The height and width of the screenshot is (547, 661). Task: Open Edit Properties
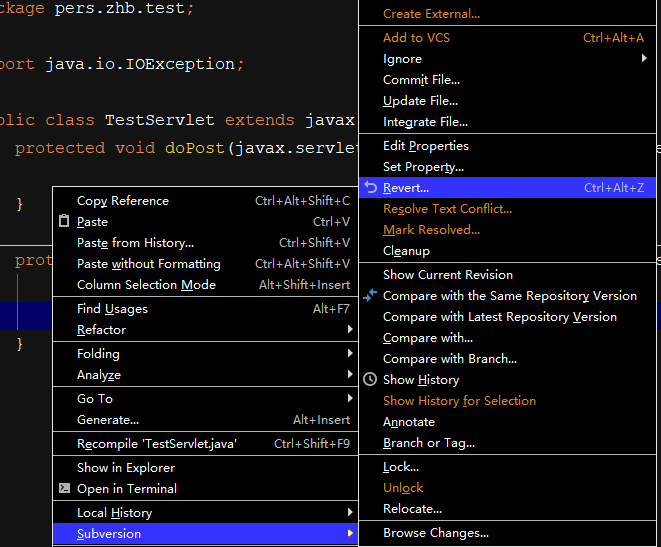pyautogui.click(x=508, y=146)
